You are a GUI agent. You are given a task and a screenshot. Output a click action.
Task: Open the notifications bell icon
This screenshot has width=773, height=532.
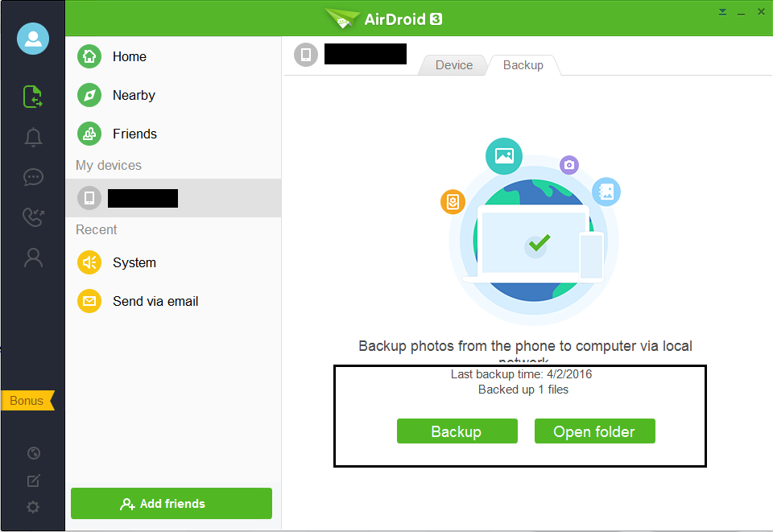33,137
